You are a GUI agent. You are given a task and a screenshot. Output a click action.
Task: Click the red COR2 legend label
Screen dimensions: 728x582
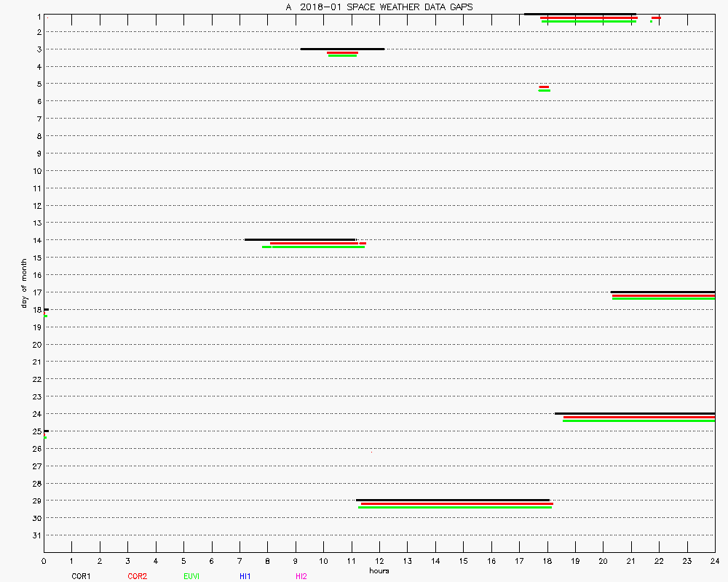point(137,576)
